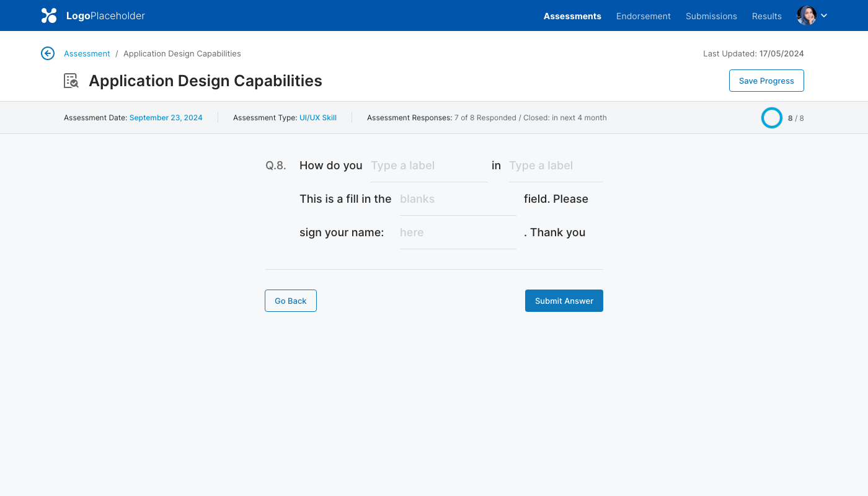Open the user avatar profile picture

807,15
